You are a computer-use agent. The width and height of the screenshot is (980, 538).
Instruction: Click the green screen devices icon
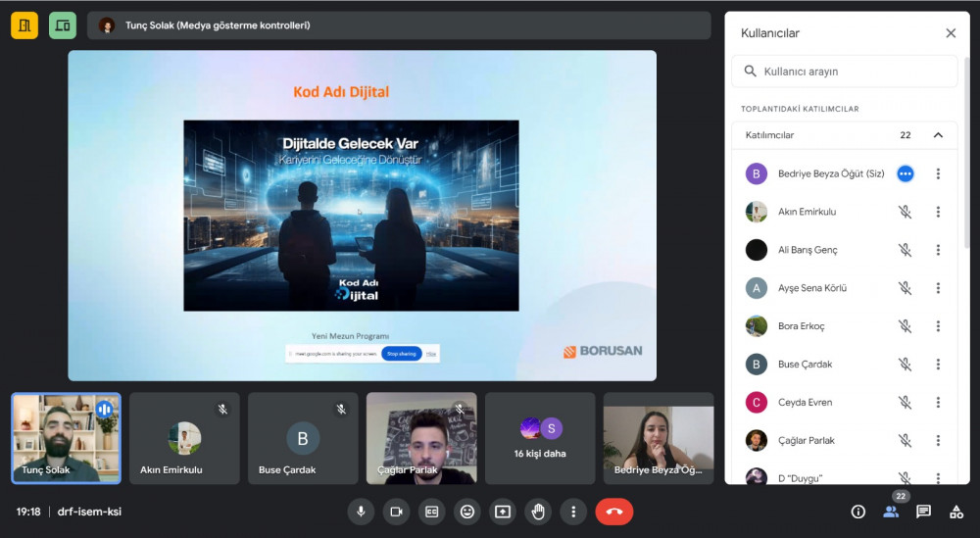pyautogui.click(x=63, y=25)
